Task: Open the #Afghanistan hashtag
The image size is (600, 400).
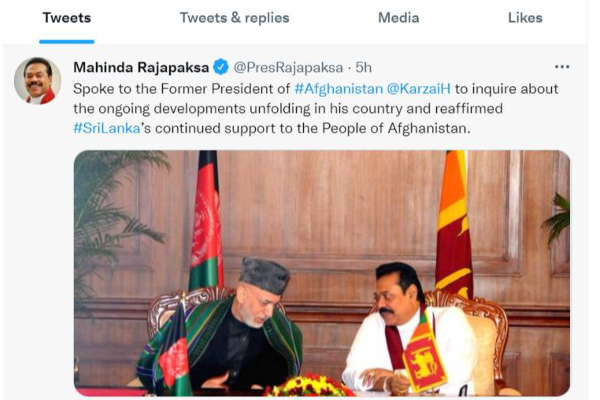Action: (338, 89)
